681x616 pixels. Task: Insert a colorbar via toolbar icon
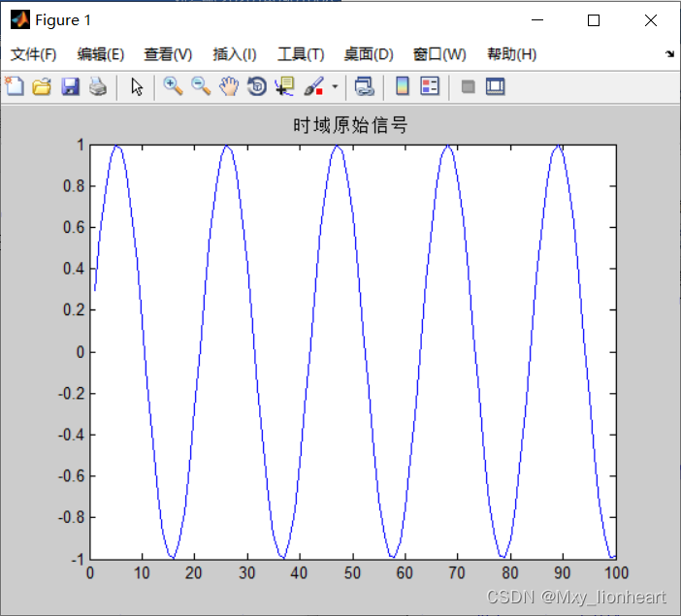click(x=403, y=86)
